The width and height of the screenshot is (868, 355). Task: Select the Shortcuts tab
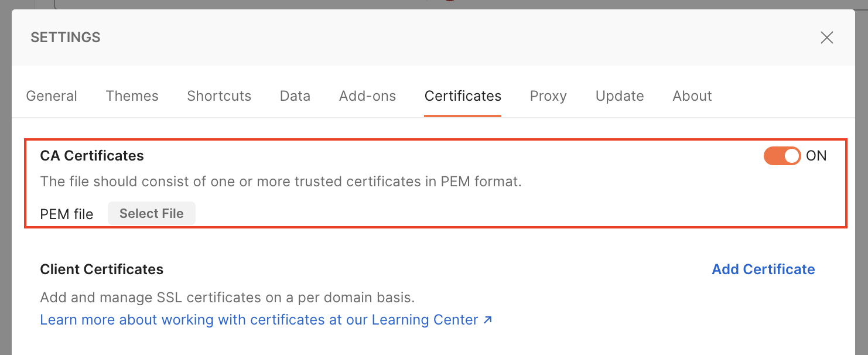click(218, 95)
